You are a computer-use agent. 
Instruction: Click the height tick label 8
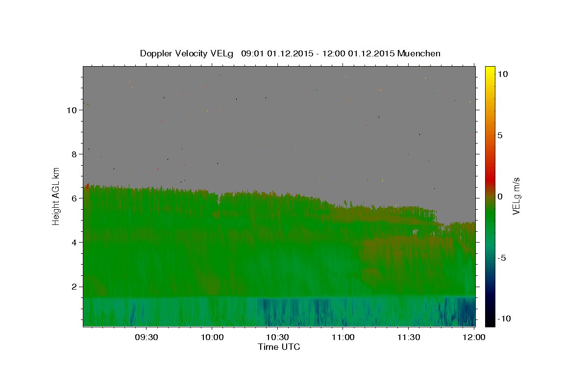tap(75, 154)
